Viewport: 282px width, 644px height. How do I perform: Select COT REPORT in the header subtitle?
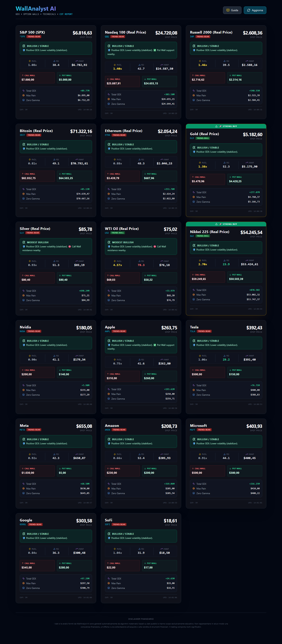tap(66, 14)
